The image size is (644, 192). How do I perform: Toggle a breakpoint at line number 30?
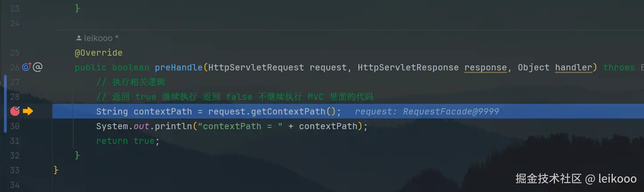15,126
